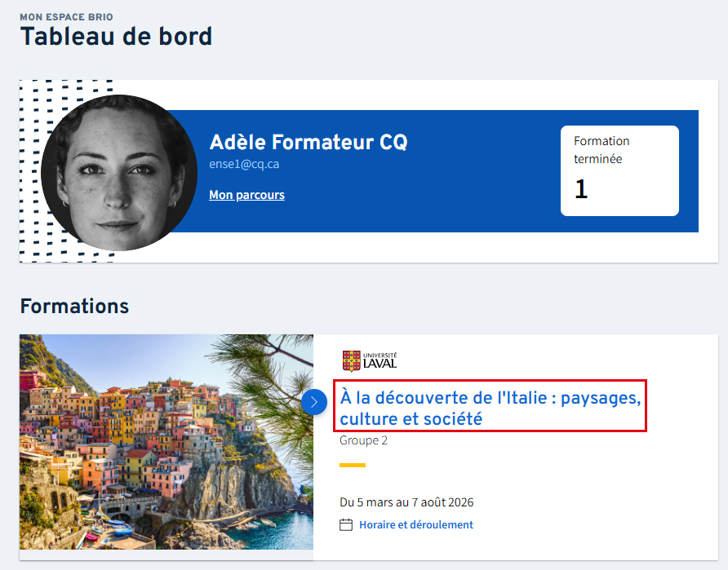728x570 pixels.
Task: Click the Tableau de bord page heading
Action: [116, 37]
